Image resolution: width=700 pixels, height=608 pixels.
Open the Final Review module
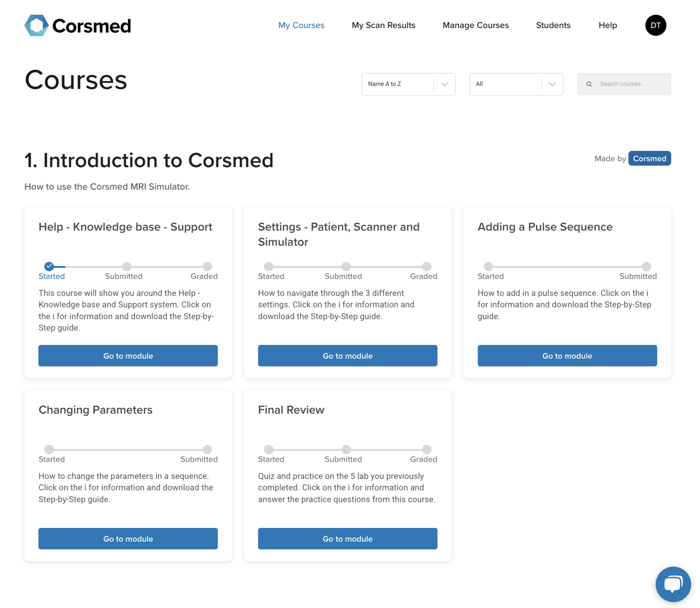coord(347,538)
